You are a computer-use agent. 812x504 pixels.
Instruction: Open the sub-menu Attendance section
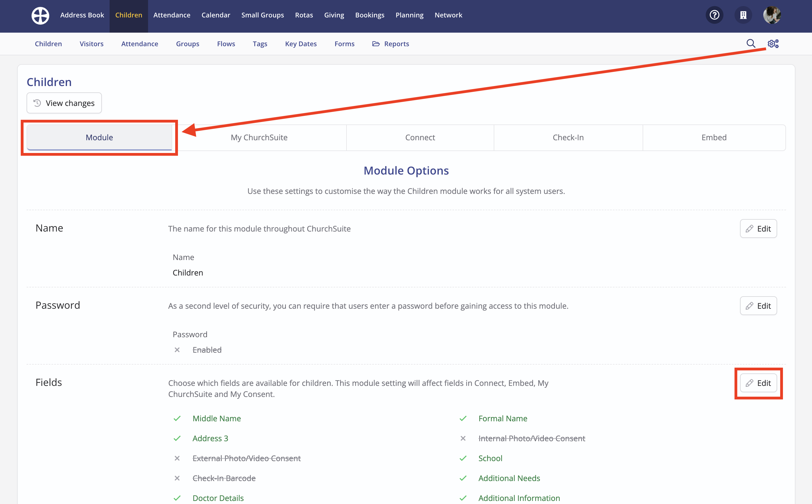[140, 44]
